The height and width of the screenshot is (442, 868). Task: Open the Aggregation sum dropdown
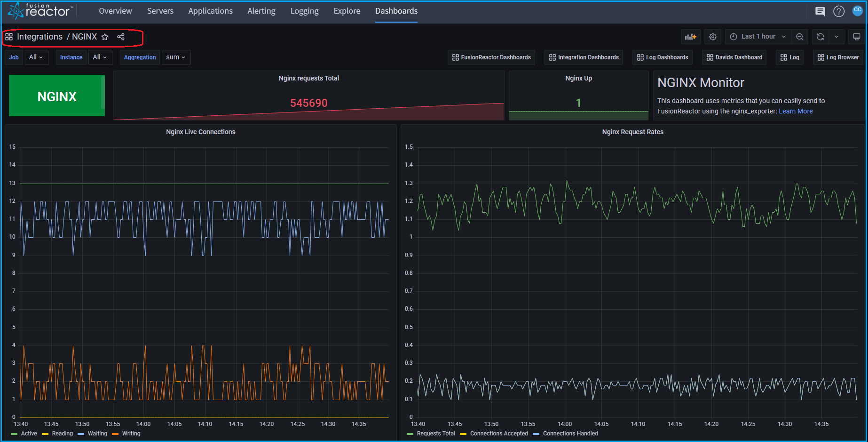[x=176, y=57]
